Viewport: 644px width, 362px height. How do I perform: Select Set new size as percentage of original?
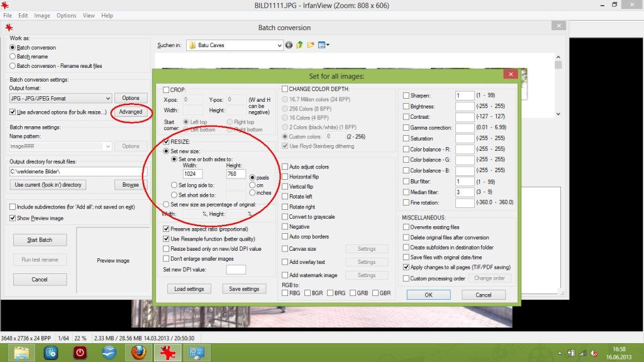coord(167,204)
